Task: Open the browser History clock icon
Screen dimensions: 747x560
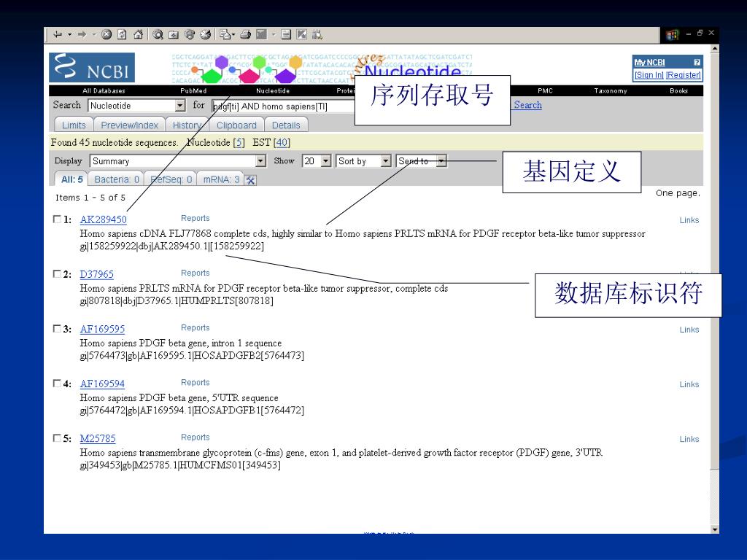Action: (205, 34)
